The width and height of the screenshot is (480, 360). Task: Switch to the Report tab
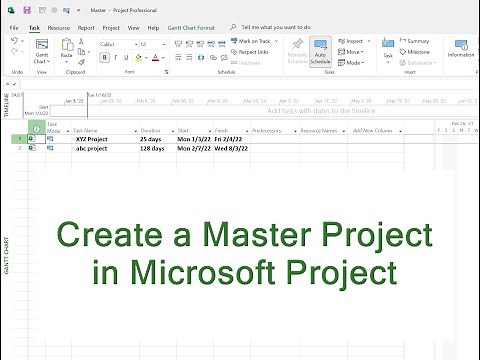[x=86, y=28]
